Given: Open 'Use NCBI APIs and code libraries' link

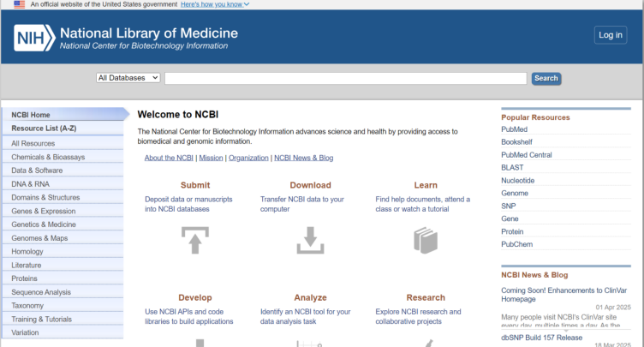Looking at the screenshot, I should pos(189,316).
